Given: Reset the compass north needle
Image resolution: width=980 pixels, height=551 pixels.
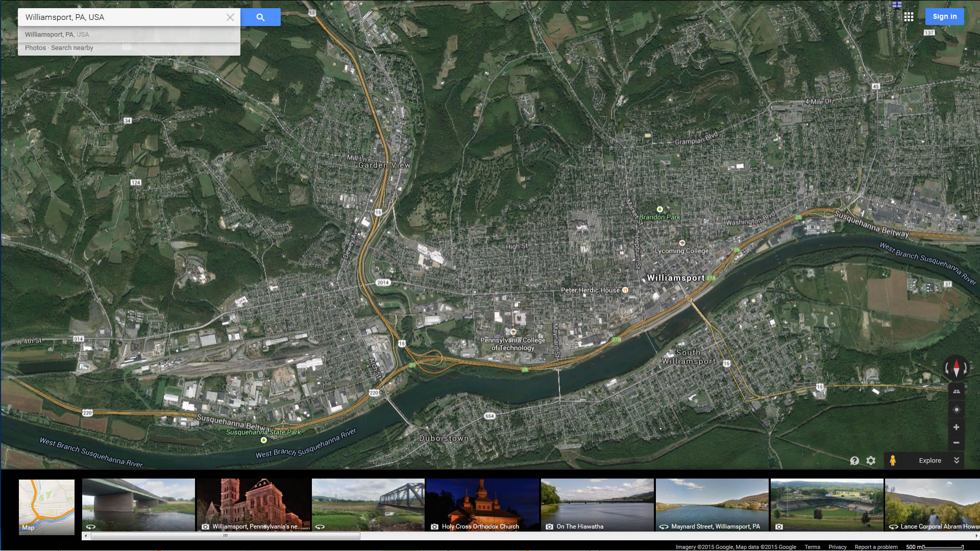Looking at the screenshot, I should 956,367.
